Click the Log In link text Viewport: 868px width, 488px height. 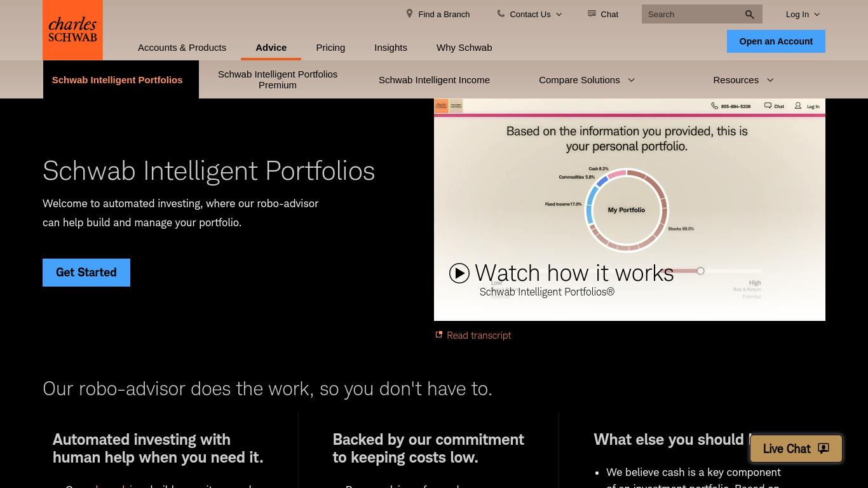click(x=797, y=14)
